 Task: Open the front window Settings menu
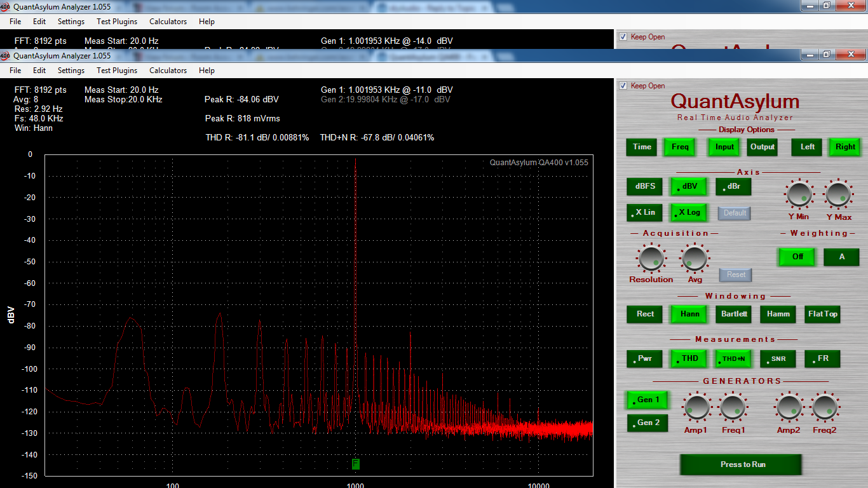(x=71, y=71)
